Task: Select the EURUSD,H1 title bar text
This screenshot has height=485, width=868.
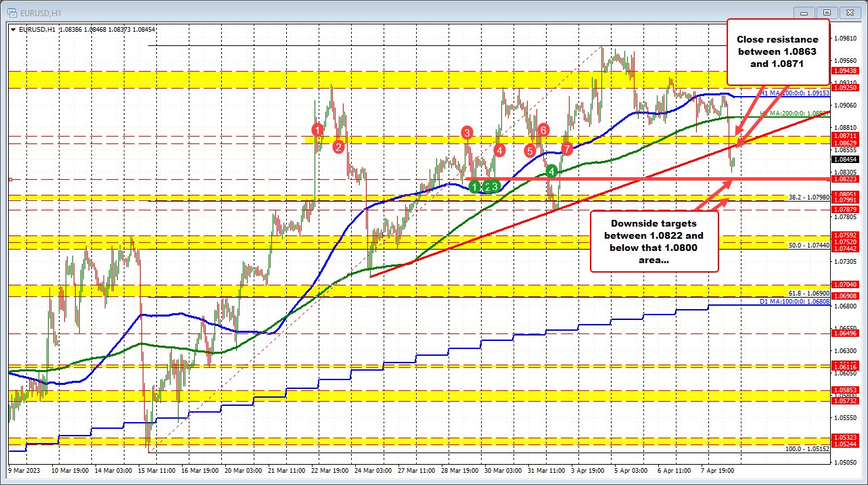Action: pos(39,12)
